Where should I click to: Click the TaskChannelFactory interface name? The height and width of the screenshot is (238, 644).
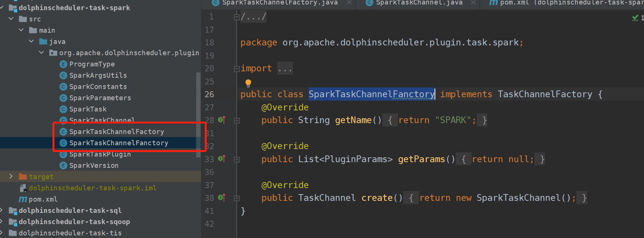[x=545, y=94]
